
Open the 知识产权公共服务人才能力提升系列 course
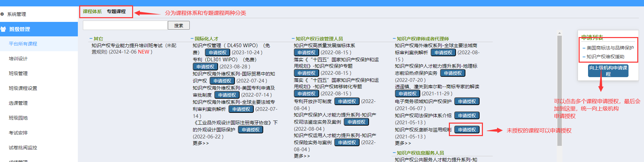[x=436, y=160]
